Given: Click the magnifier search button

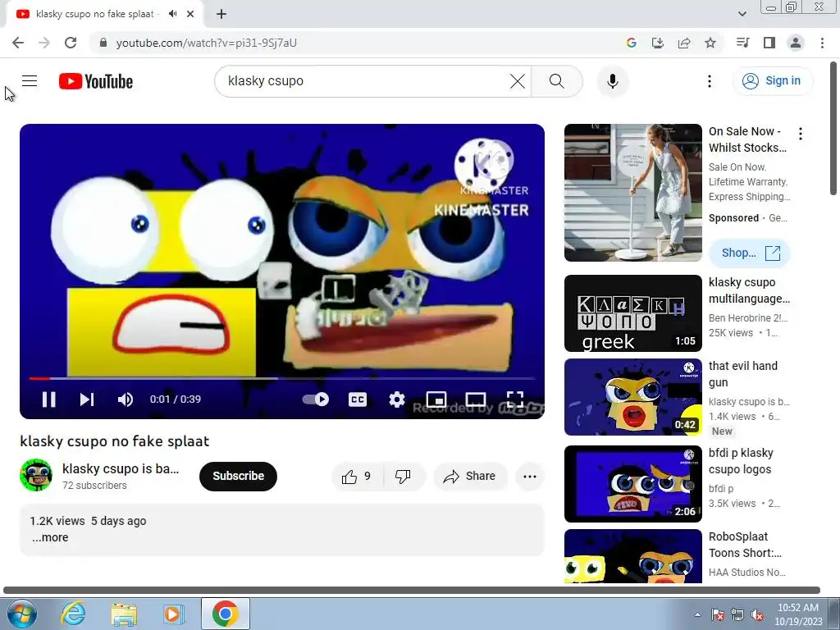Looking at the screenshot, I should click(557, 81).
